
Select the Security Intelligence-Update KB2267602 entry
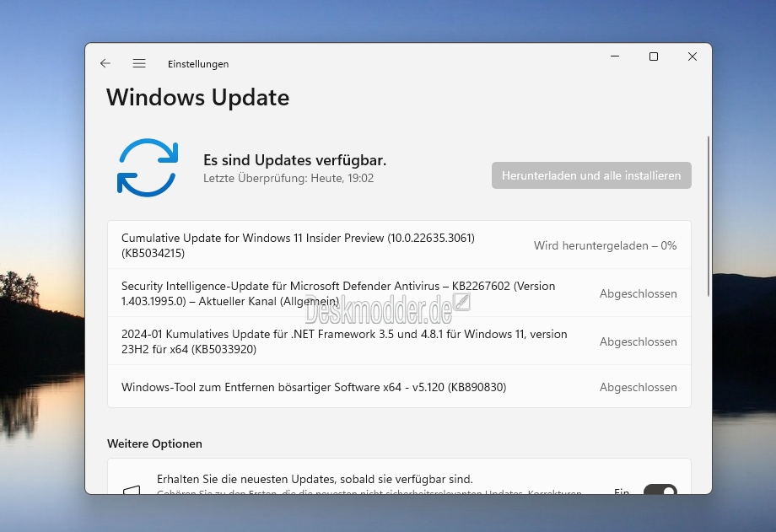point(399,293)
